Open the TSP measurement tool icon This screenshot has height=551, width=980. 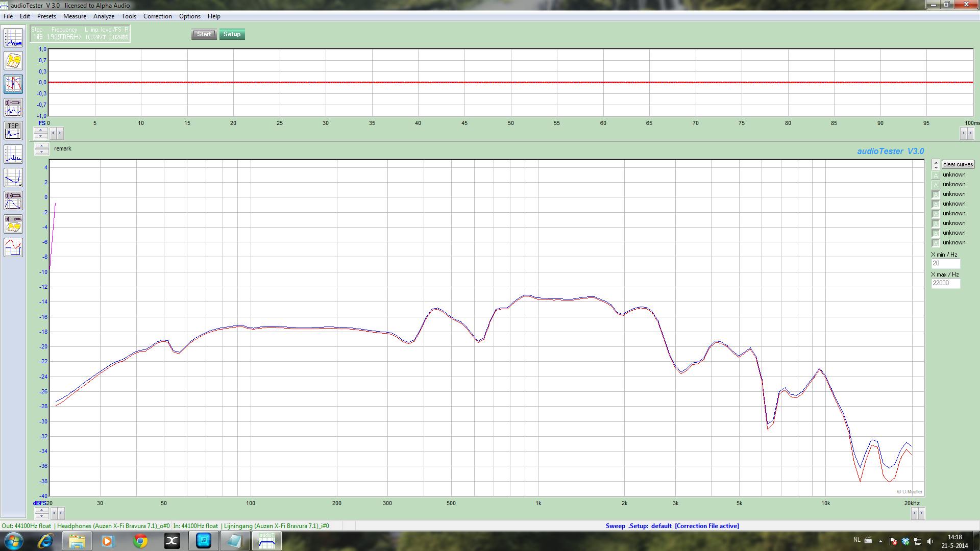point(13,131)
